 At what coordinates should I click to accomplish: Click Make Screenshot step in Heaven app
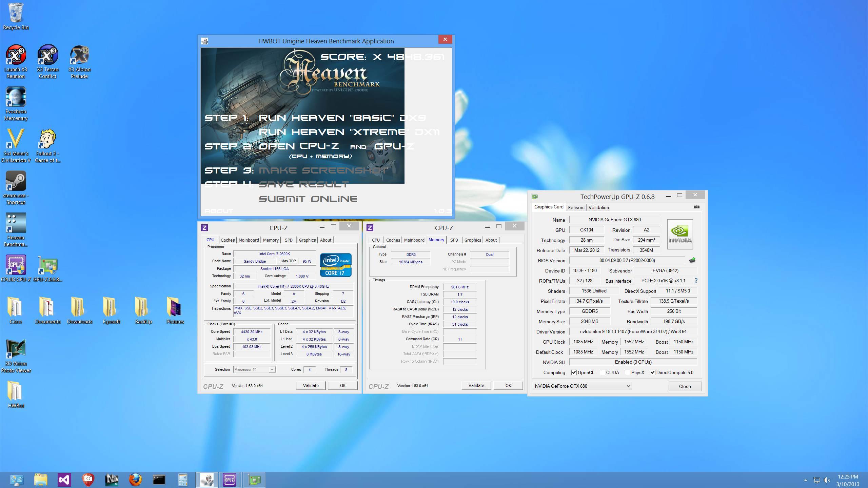pyautogui.click(x=323, y=170)
